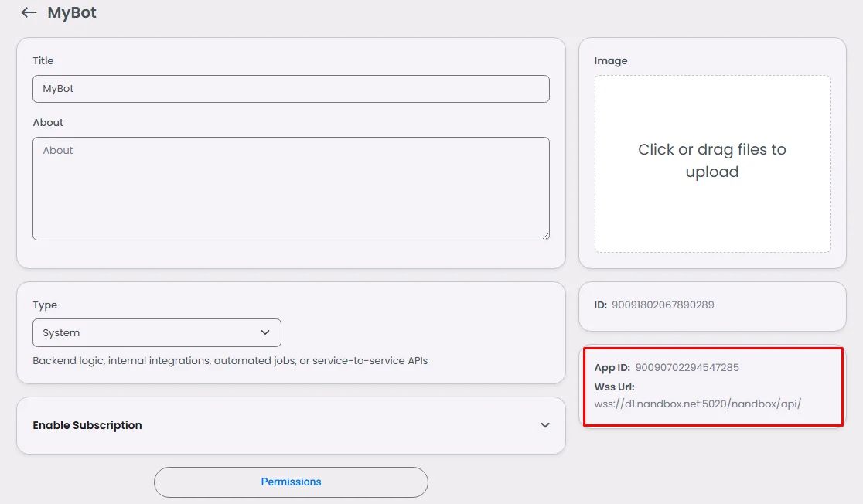The width and height of the screenshot is (863, 504).
Task: Click the MyBot page heading
Action: pyautogui.click(x=72, y=12)
